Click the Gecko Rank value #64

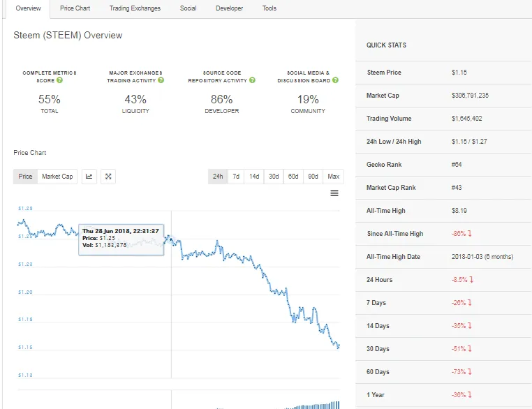tap(457, 165)
